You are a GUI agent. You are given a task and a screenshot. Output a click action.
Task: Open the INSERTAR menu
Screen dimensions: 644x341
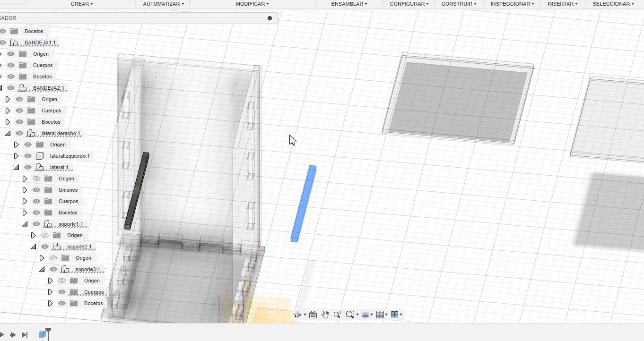pyautogui.click(x=563, y=4)
